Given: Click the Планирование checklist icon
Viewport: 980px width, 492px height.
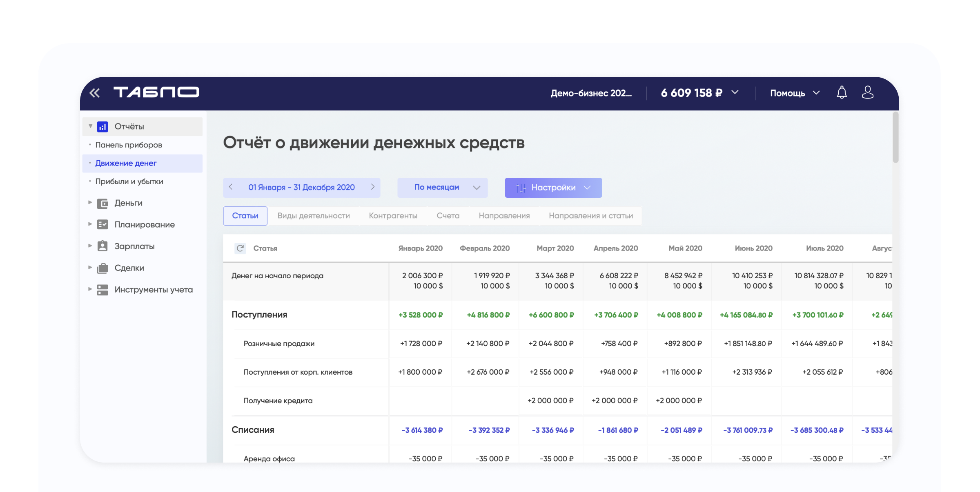Looking at the screenshot, I should coord(102,224).
